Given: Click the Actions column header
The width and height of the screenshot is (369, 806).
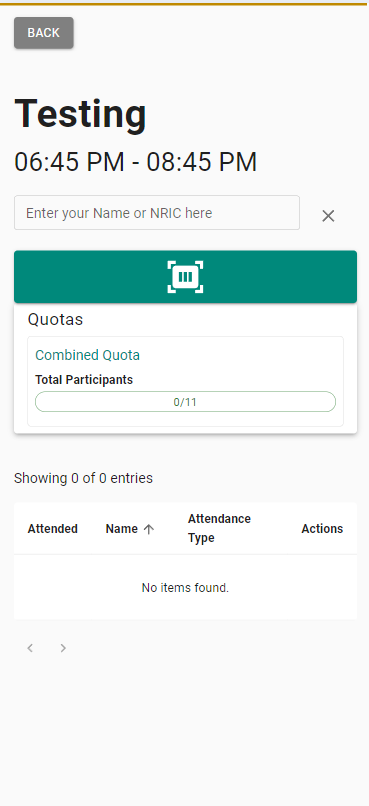Looking at the screenshot, I should [x=322, y=529].
